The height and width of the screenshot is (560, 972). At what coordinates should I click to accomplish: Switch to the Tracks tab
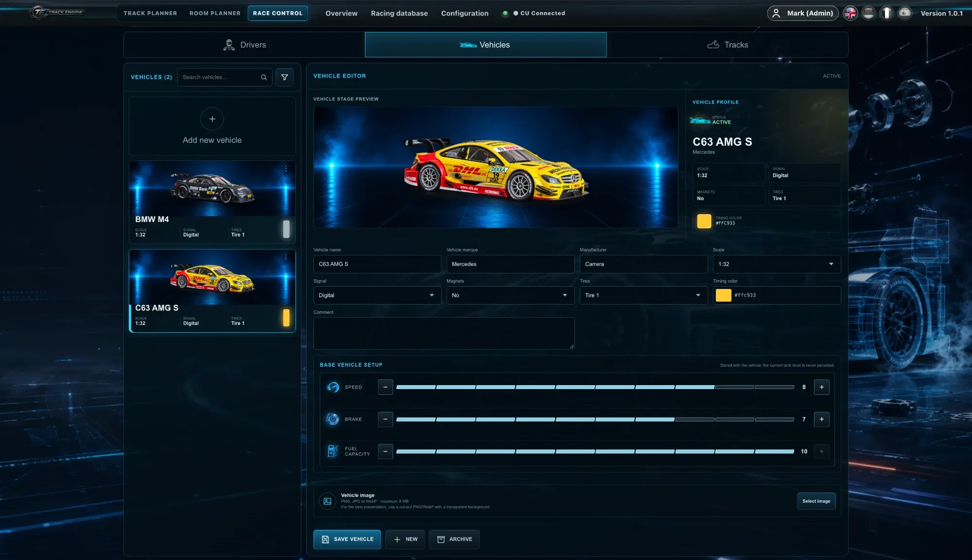click(x=728, y=45)
